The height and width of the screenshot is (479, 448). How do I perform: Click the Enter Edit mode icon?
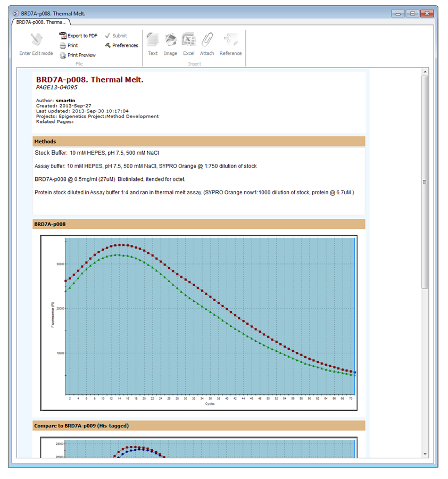click(x=36, y=40)
